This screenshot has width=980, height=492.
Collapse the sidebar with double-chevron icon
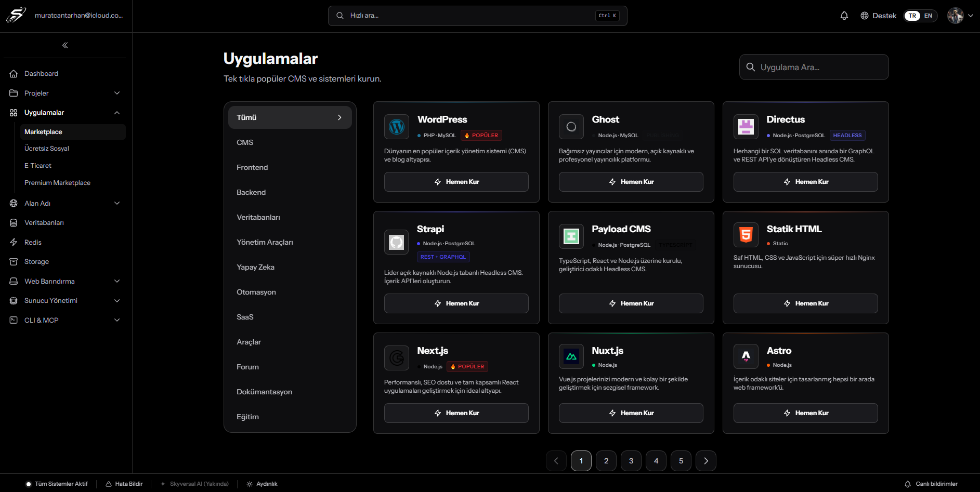coord(65,45)
